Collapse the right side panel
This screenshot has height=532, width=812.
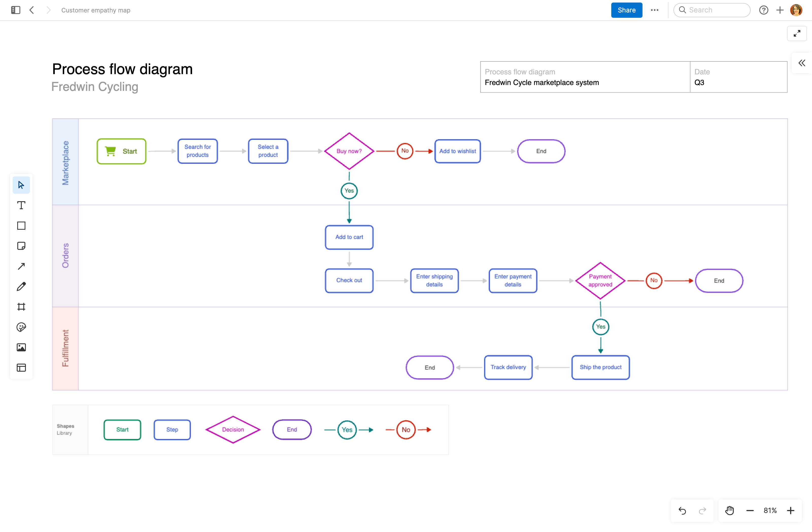pos(801,63)
